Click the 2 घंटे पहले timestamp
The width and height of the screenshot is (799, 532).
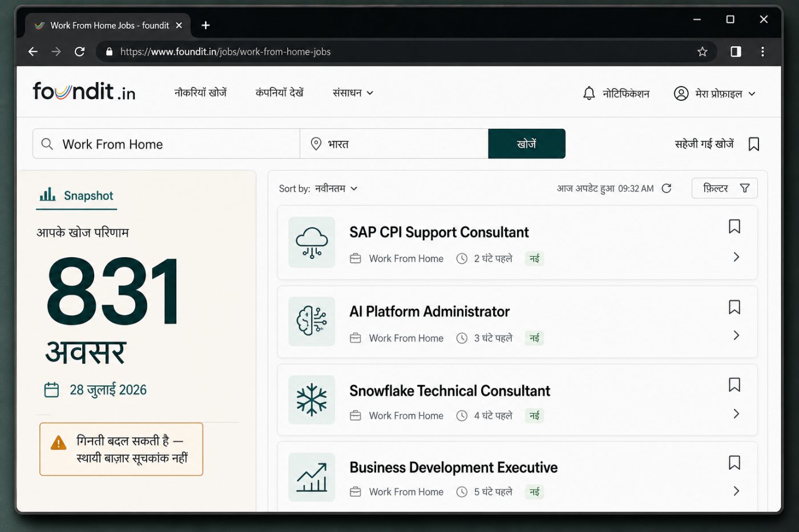pyautogui.click(x=493, y=259)
